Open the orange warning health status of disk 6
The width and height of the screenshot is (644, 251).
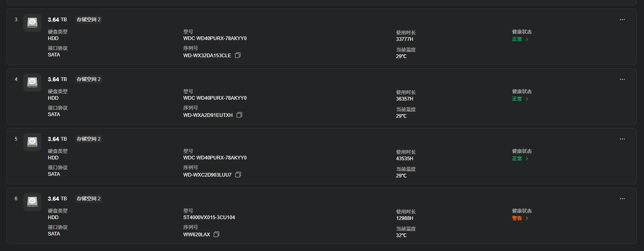[520, 218]
